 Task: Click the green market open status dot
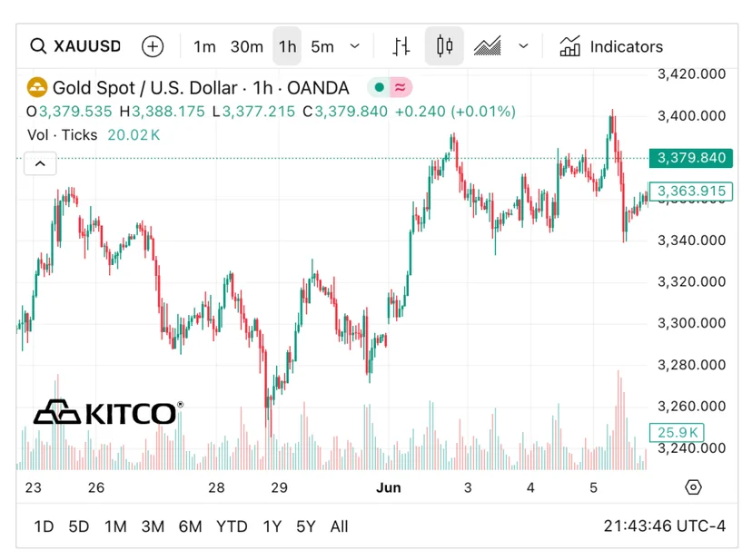379,87
